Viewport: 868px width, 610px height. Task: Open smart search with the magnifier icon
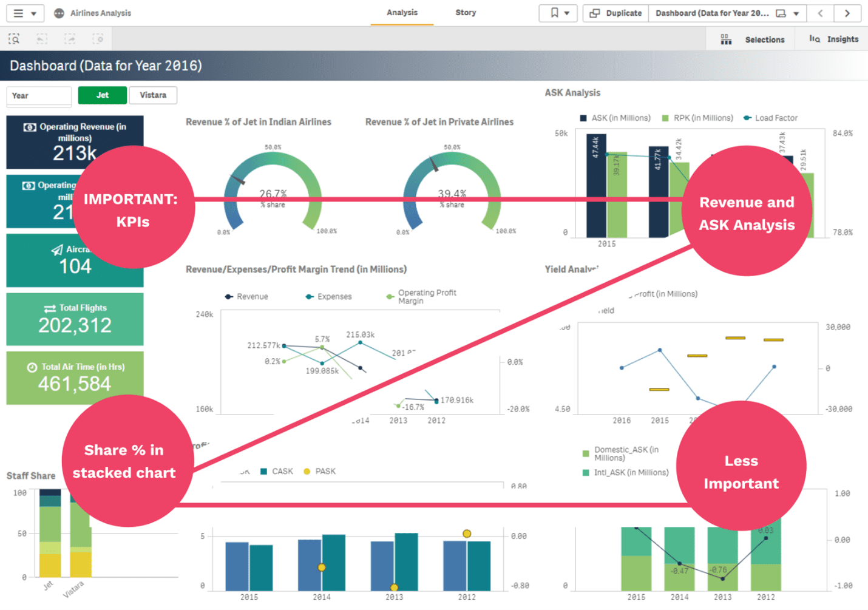click(13, 38)
